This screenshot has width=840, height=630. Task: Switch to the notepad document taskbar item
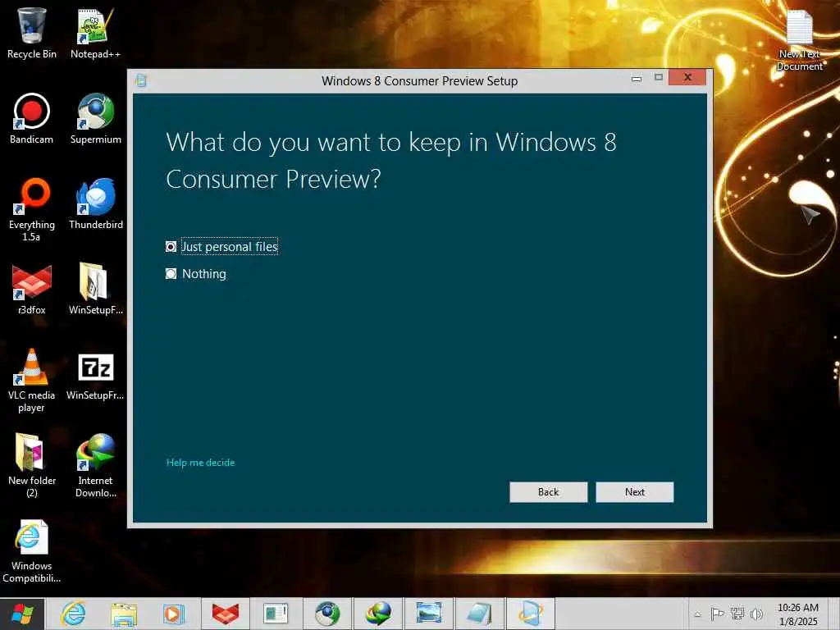(479, 614)
